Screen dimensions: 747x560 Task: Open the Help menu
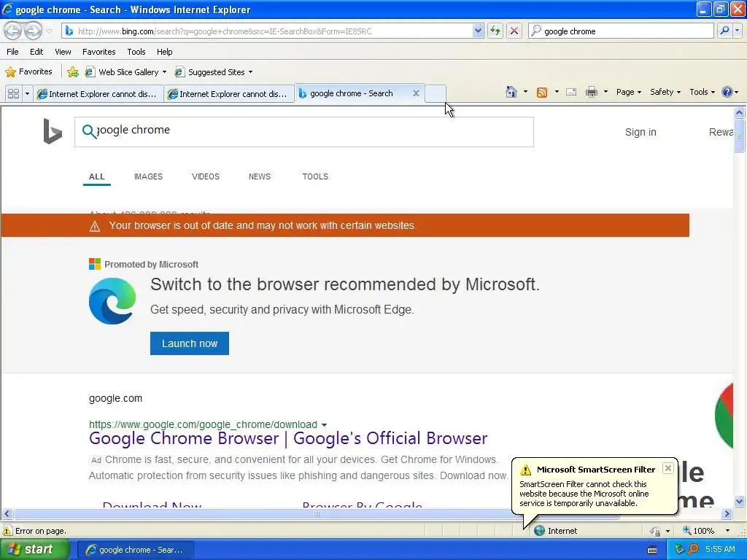[165, 52]
